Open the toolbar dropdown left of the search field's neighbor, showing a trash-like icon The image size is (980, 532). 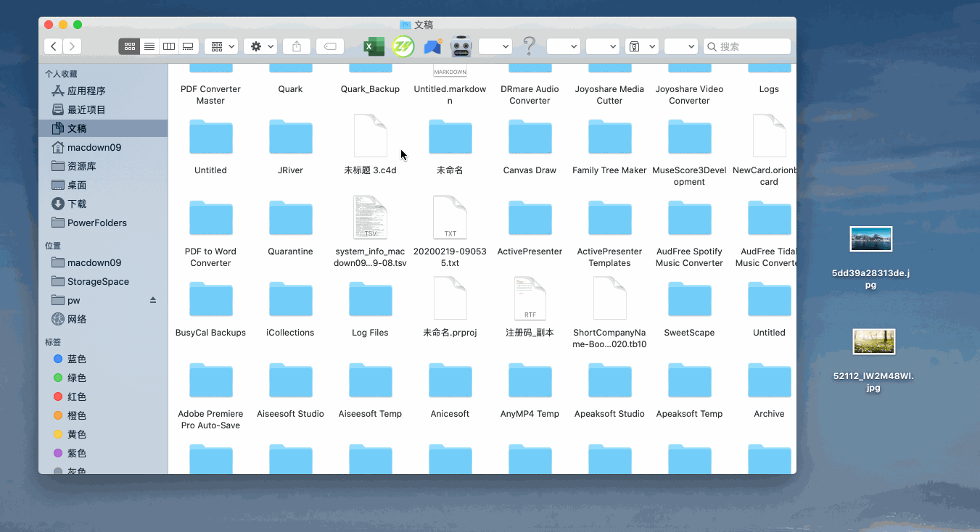[x=642, y=46]
